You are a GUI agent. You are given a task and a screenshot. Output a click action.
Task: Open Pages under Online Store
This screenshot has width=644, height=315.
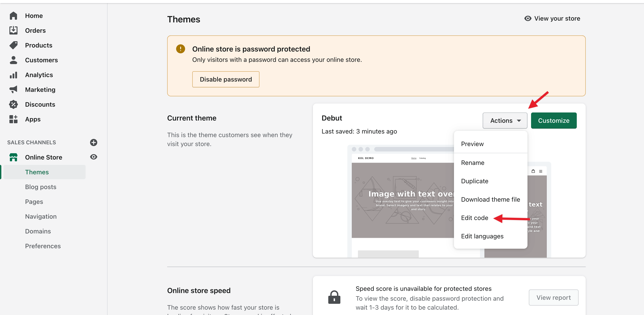(34, 202)
